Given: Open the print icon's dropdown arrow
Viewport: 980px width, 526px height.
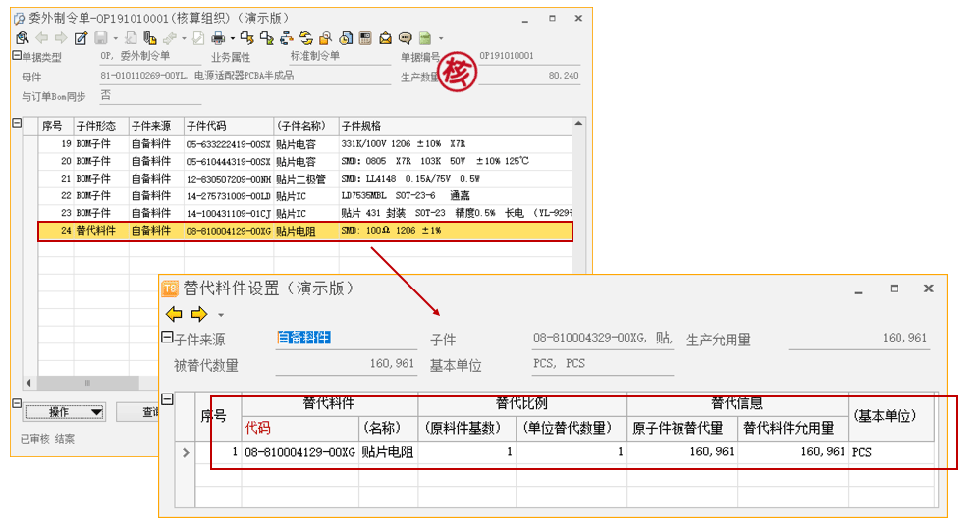Looking at the screenshot, I should tap(232, 38).
